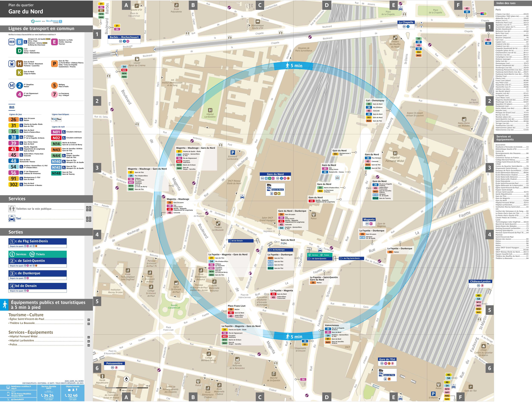Image resolution: width=532 pixels, height=402 pixels.
Task: Click the Louxor Palais du Cinéma icon
Action: (137, 59)
